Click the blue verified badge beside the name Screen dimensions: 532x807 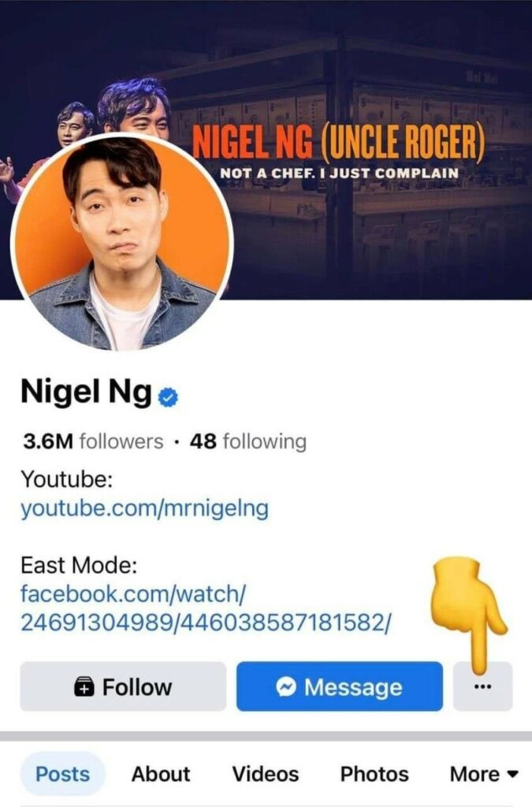168,397
